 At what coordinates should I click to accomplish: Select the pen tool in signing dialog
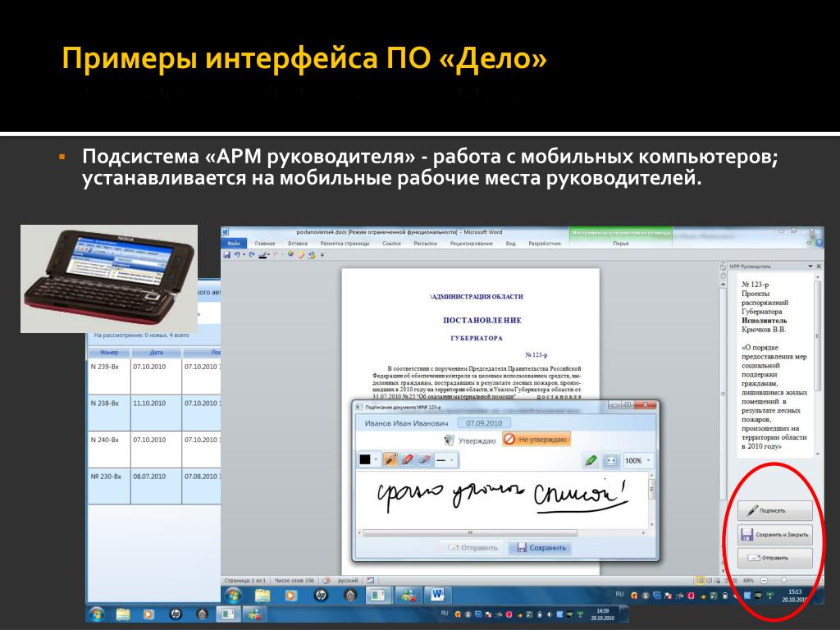(390, 460)
